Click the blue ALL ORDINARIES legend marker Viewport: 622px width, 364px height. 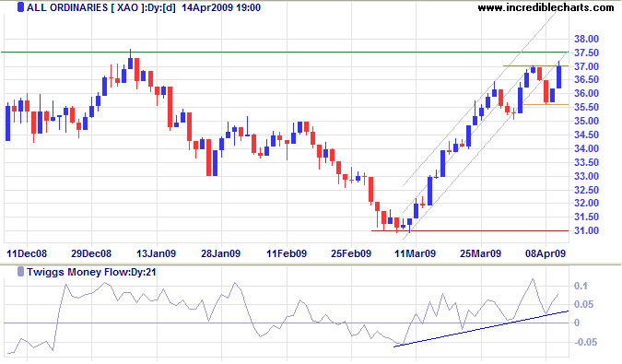click(x=20, y=7)
